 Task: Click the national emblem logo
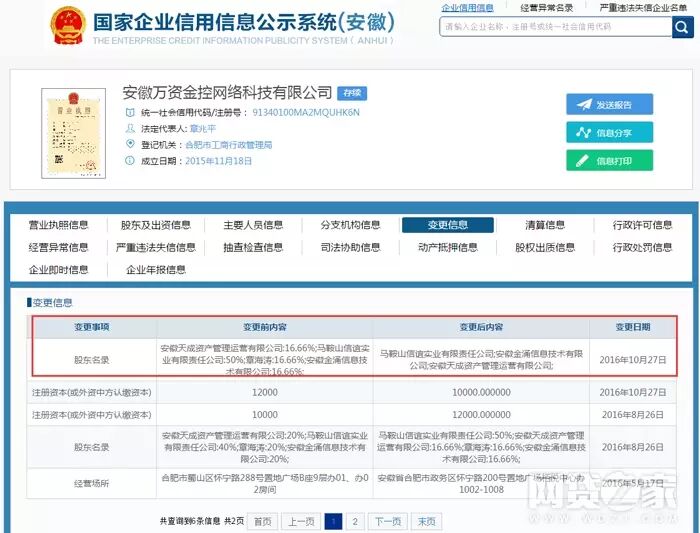coord(68,25)
